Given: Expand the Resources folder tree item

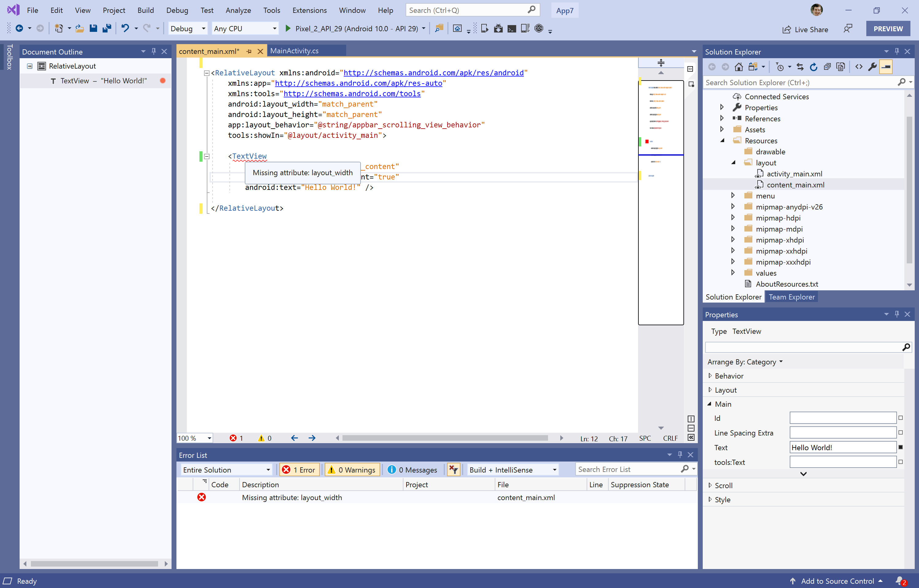Looking at the screenshot, I should click(723, 141).
